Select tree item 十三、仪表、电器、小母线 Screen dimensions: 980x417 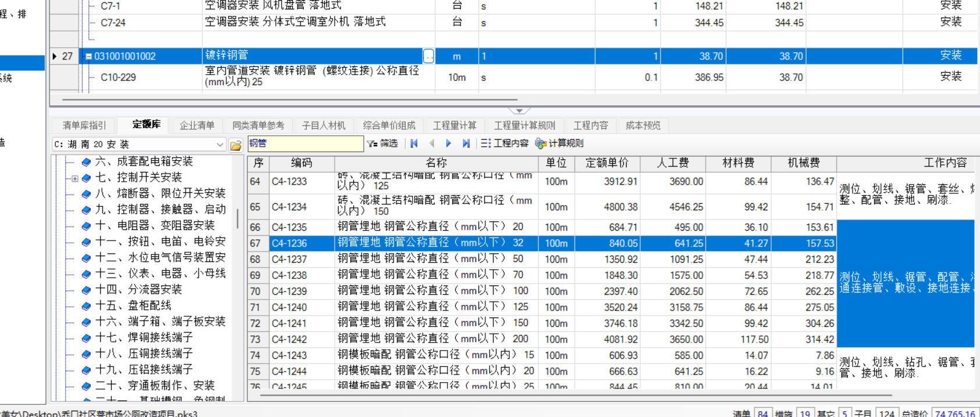(x=160, y=274)
